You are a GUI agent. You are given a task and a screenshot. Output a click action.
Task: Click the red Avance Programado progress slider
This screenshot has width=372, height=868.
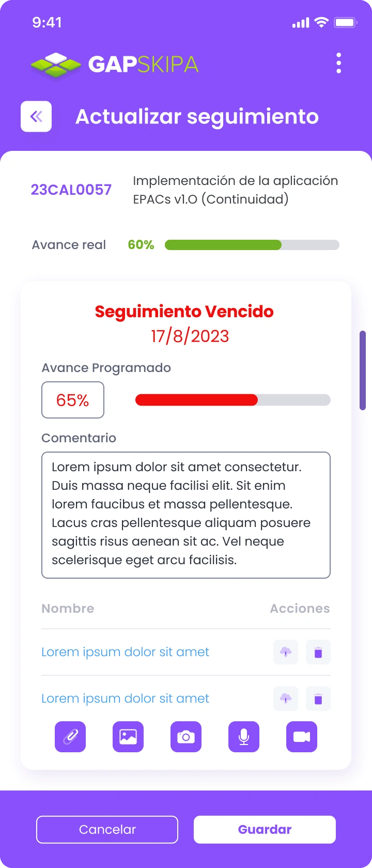233,400
